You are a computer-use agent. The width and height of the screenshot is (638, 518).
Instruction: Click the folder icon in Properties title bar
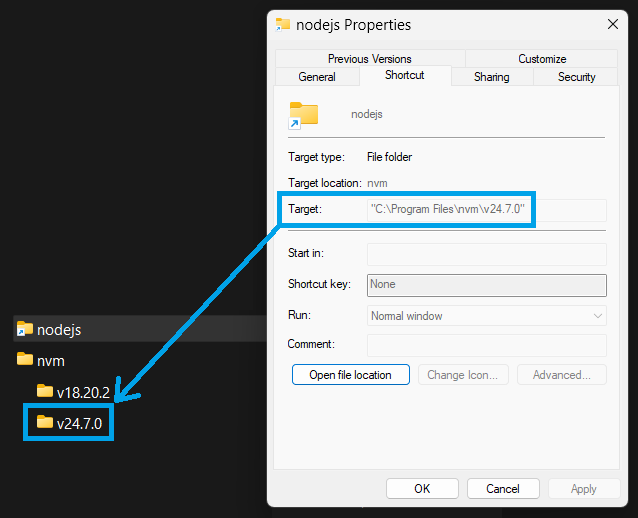(x=283, y=24)
